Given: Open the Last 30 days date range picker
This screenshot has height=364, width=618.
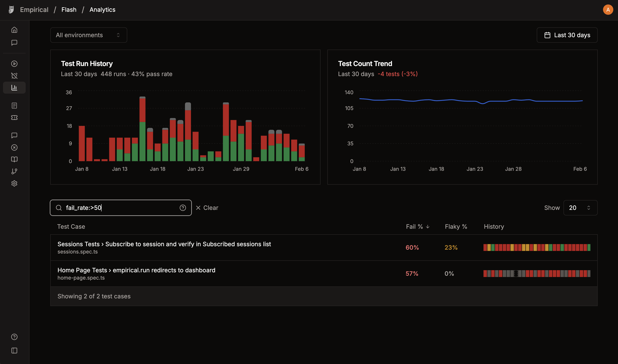Looking at the screenshot, I should click(567, 35).
